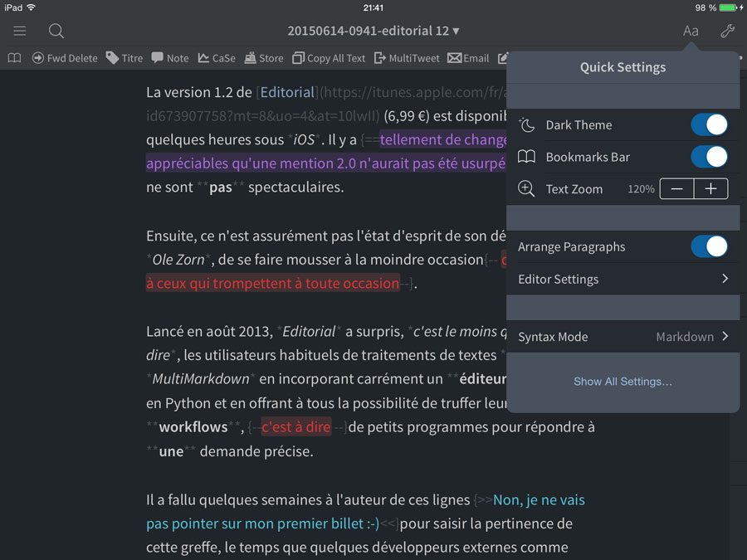Tap the search magnifier icon

tap(56, 31)
